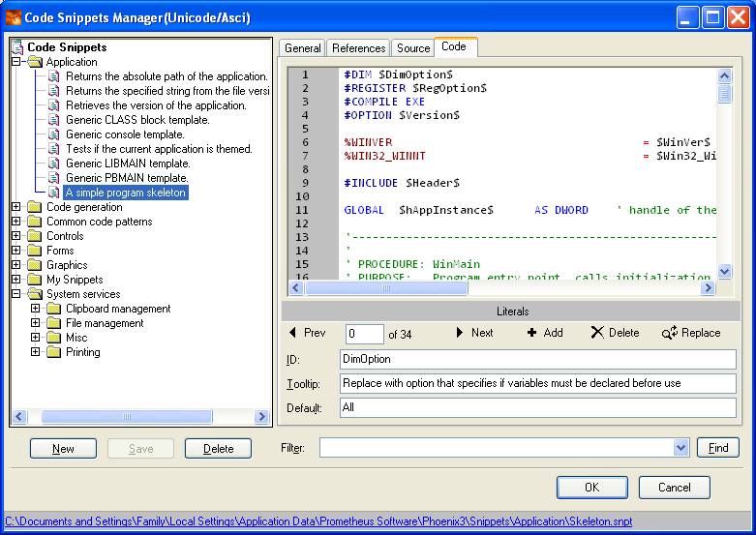756x535 pixels.
Task: Click the My Snippets folder icon
Action: click(x=35, y=279)
